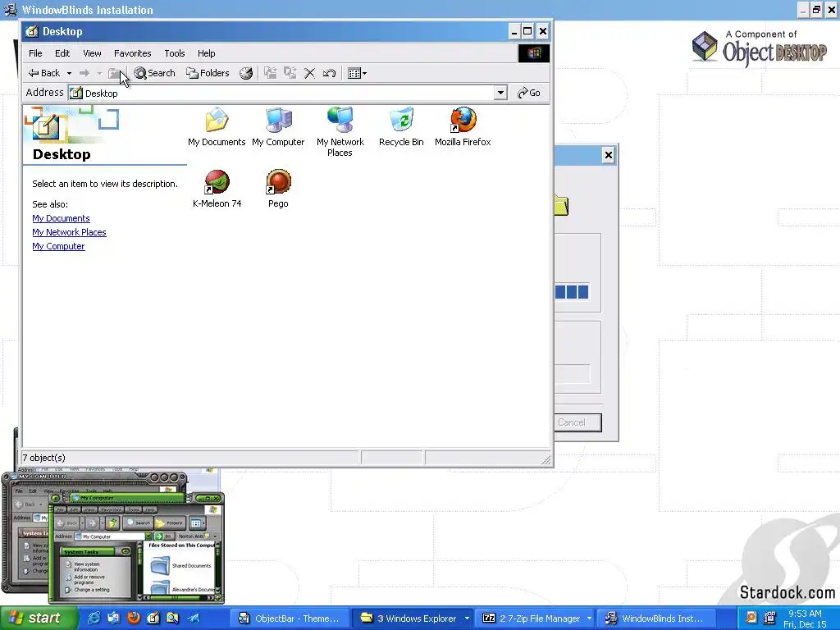Launch Internet Explorer from Quick Launch
Screen dimensions: 840x630
tap(94, 619)
